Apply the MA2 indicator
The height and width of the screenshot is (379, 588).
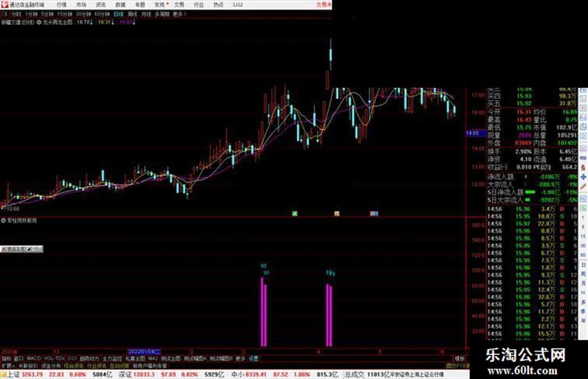point(152,358)
